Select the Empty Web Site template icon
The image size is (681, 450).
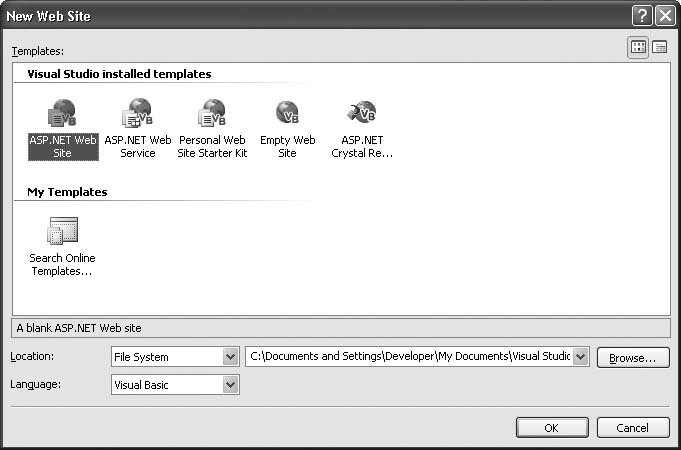click(x=287, y=112)
